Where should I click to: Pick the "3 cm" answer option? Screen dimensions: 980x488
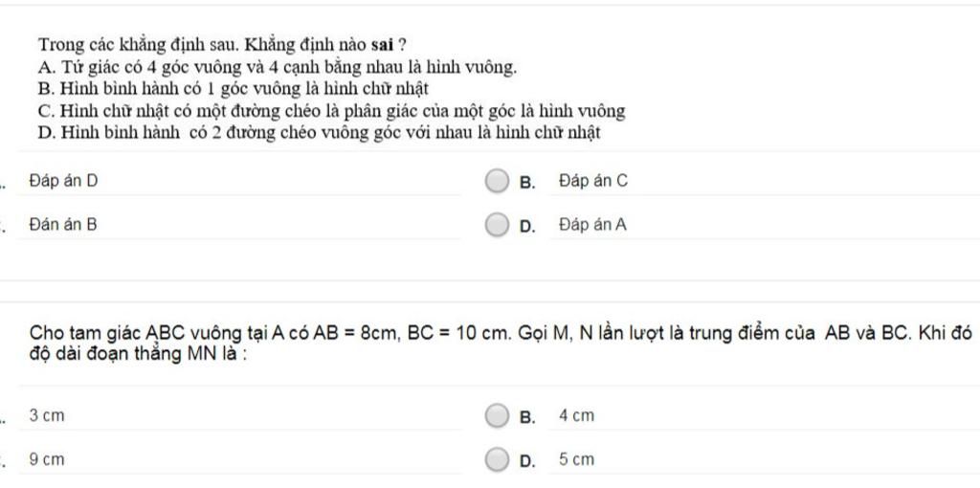47,416
